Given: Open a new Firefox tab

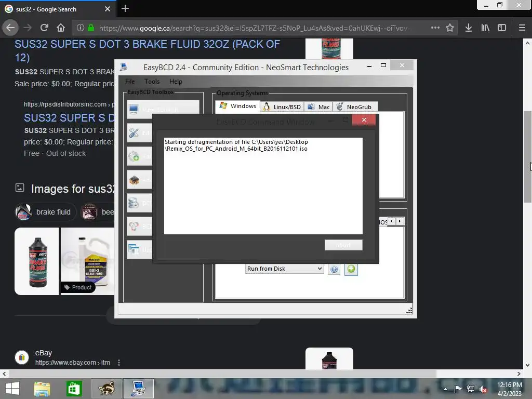Looking at the screenshot, I should click(x=125, y=8).
